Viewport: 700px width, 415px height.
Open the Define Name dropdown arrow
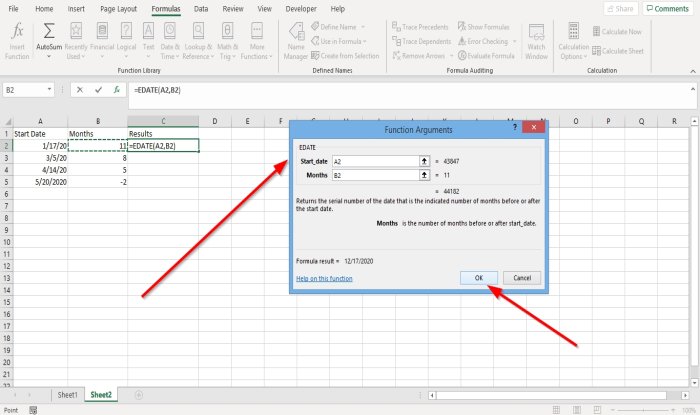362,27
